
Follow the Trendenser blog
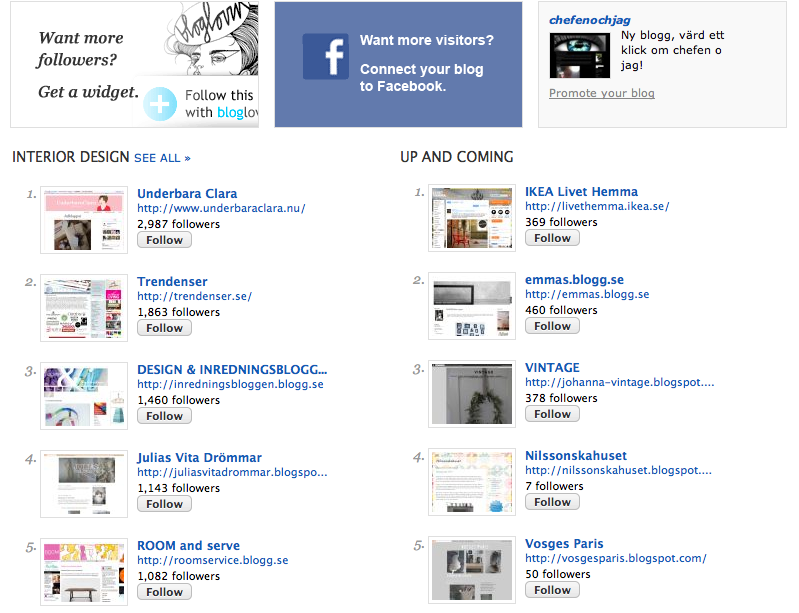(164, 328)
